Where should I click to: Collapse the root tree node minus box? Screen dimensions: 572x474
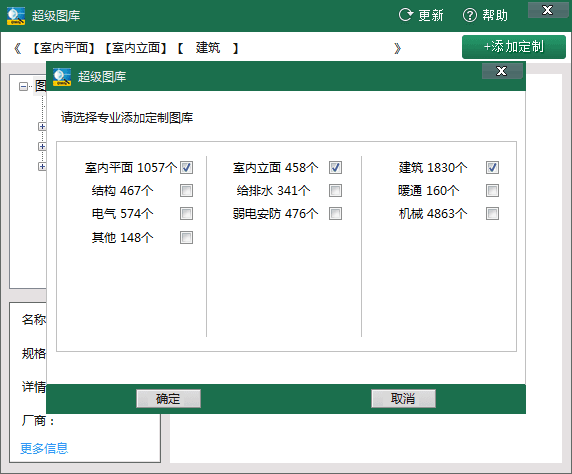(x=23, y=86)
